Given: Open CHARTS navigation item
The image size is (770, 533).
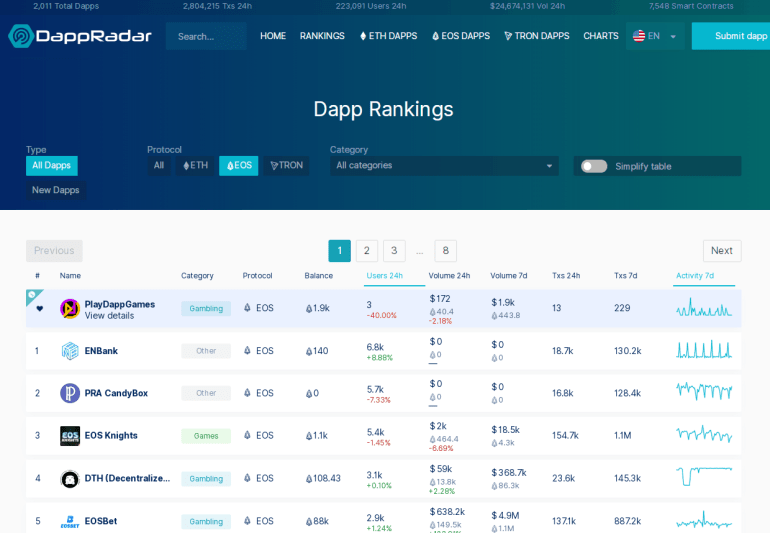Looking at the screenshot, I should 601,36.
